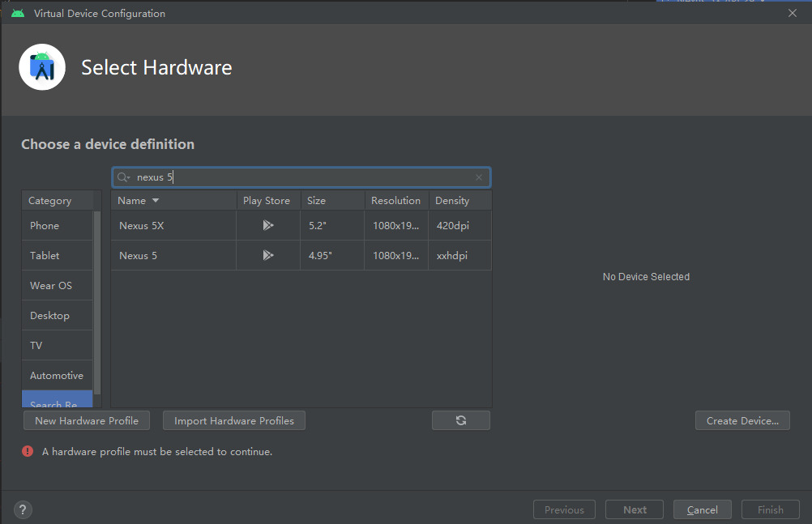
Task: Select the TV category
Action: coord(57,346)
